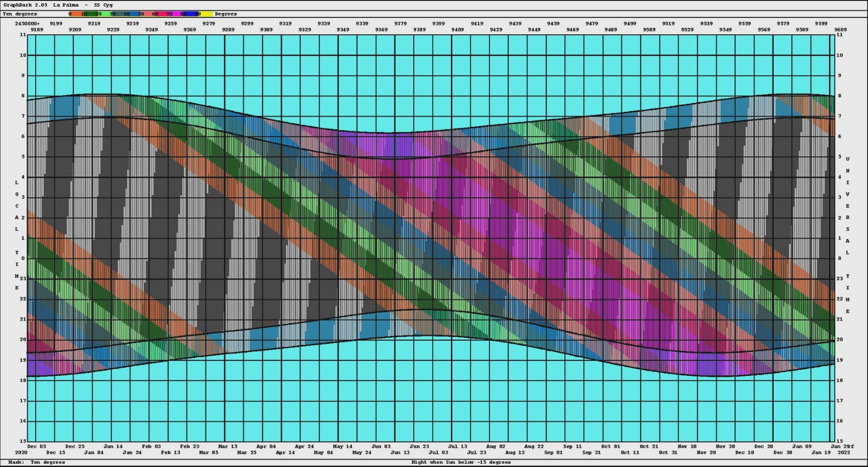Click the light green 20-30 degrees legend swatch
Viewport: 868px width, 467px height.
coord(104,14)
